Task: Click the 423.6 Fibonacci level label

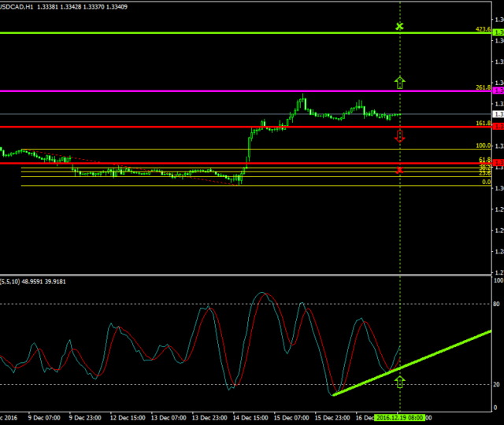Action: point(484,29)
